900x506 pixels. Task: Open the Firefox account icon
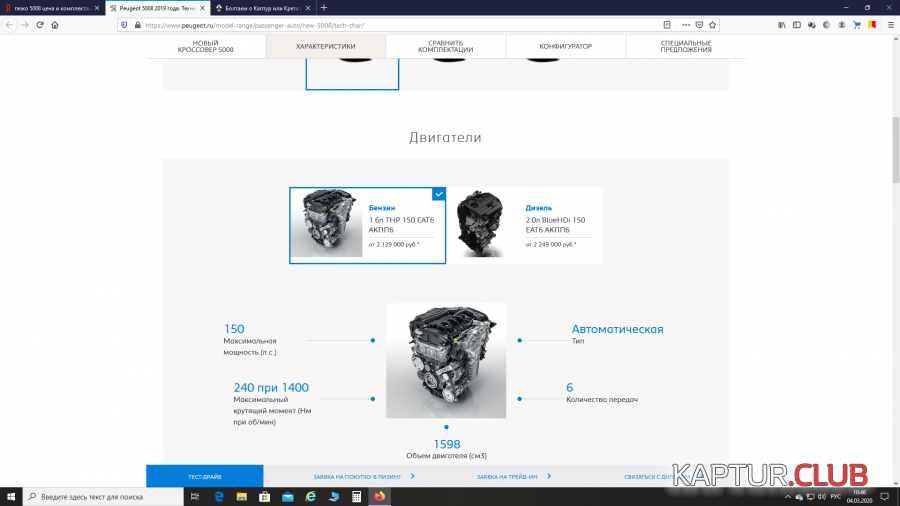coord(841,25)
